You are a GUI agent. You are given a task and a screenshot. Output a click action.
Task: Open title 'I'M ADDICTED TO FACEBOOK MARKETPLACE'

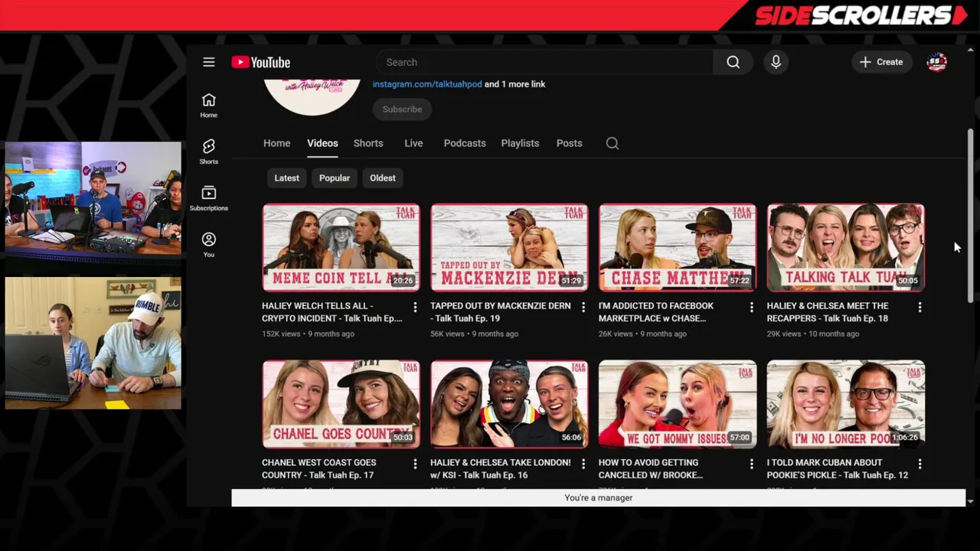pos(656,312)
